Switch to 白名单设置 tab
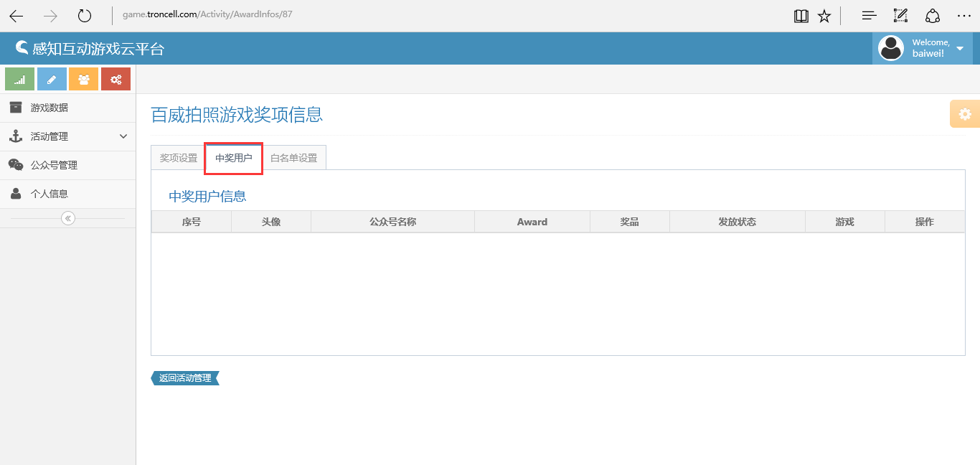The width and height of the screenshot is (980, 465). (x=294, y=158)
